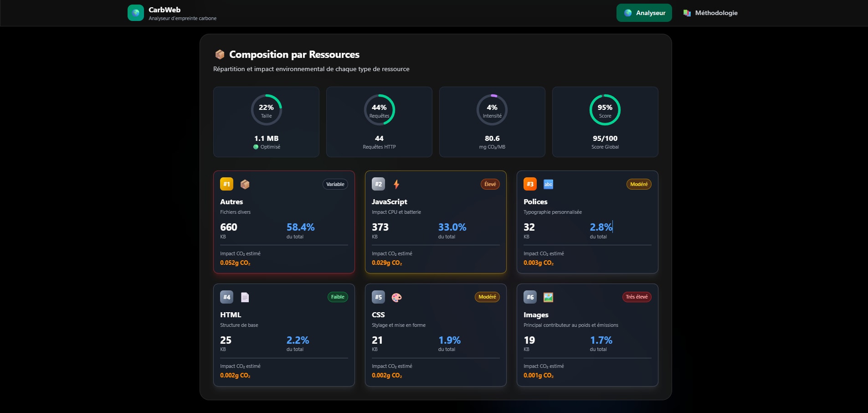
Task: Select the HTML card title
Action: [x=231, y=315]
